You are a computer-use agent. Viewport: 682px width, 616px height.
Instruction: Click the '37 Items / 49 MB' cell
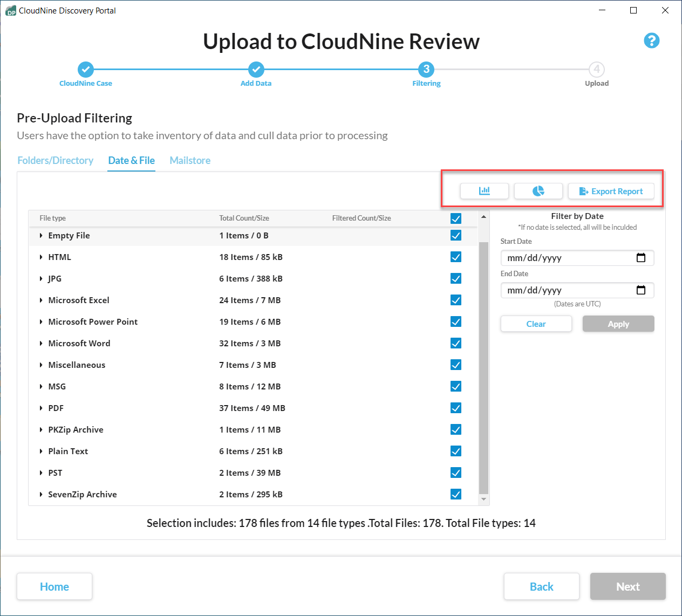click(252, 408)
